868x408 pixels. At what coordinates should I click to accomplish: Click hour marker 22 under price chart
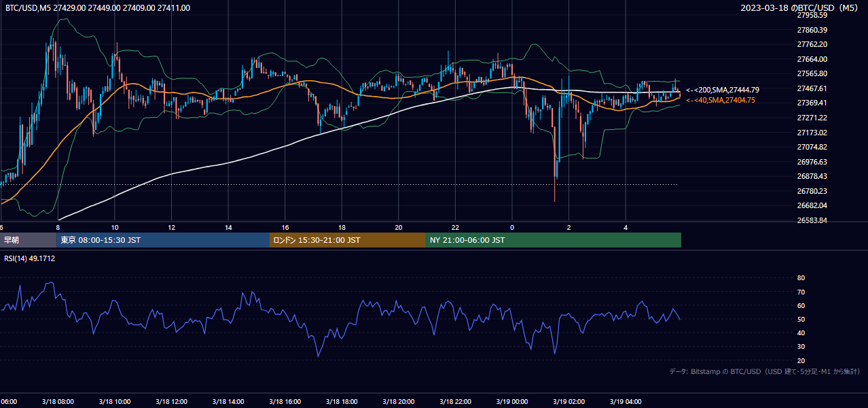coord(455,227)
